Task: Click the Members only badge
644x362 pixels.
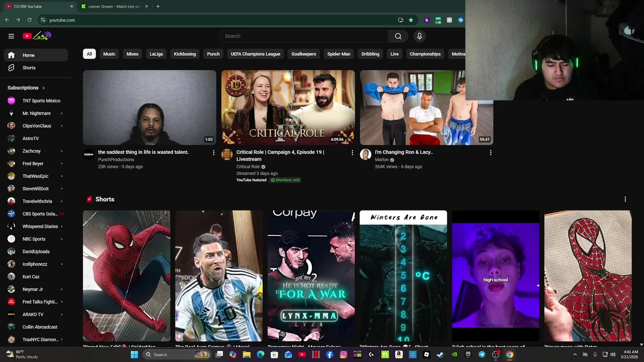Action: [x=285, y=180]
